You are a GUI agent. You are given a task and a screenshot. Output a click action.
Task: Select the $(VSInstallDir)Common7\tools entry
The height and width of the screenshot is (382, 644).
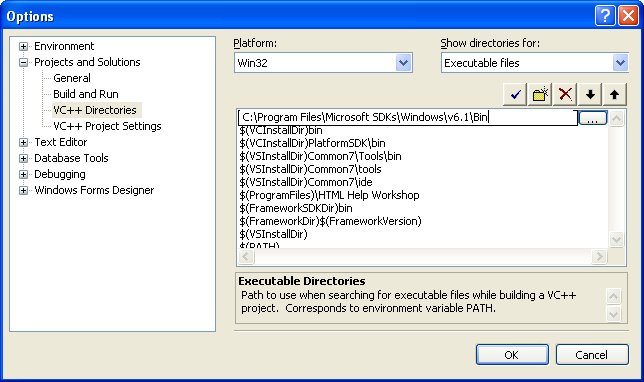pyautogui.click(x=310, y=169)
